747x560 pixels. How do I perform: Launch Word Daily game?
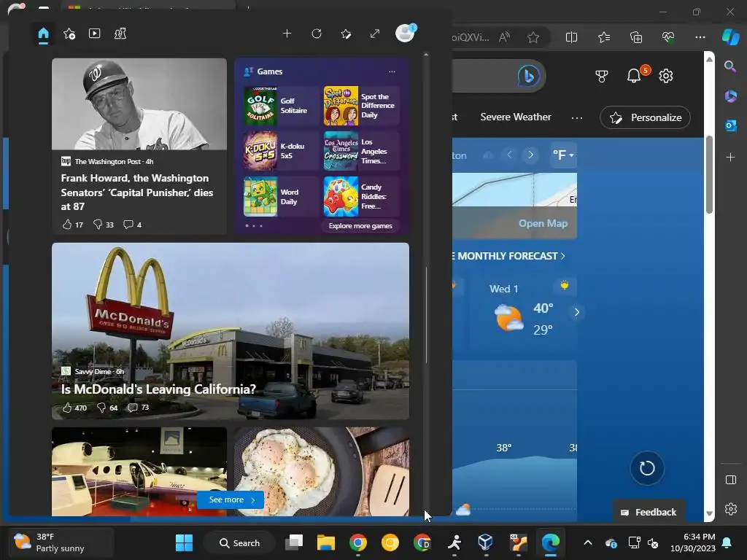tap(281, 197)
